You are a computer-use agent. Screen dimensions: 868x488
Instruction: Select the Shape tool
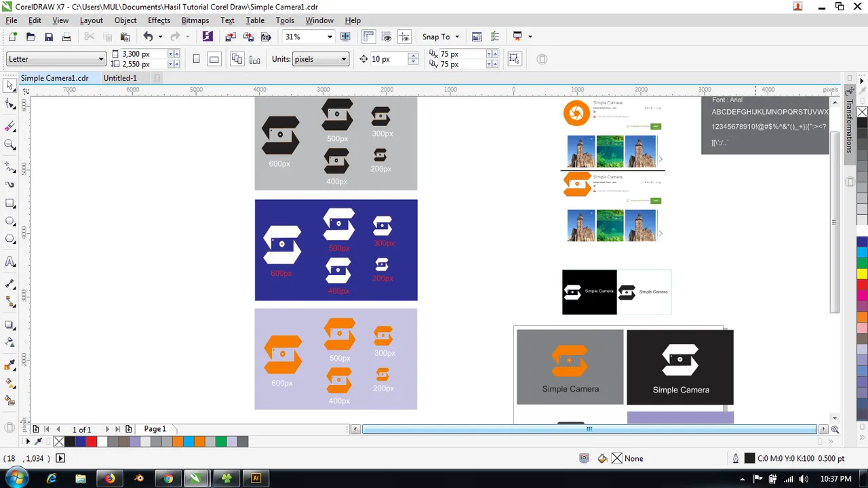(9, 104)
